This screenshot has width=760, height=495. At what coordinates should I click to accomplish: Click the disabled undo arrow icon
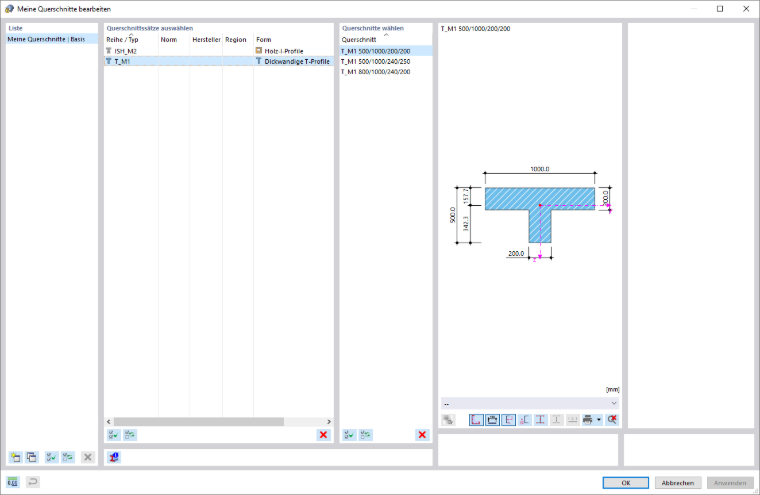(32, 482)
